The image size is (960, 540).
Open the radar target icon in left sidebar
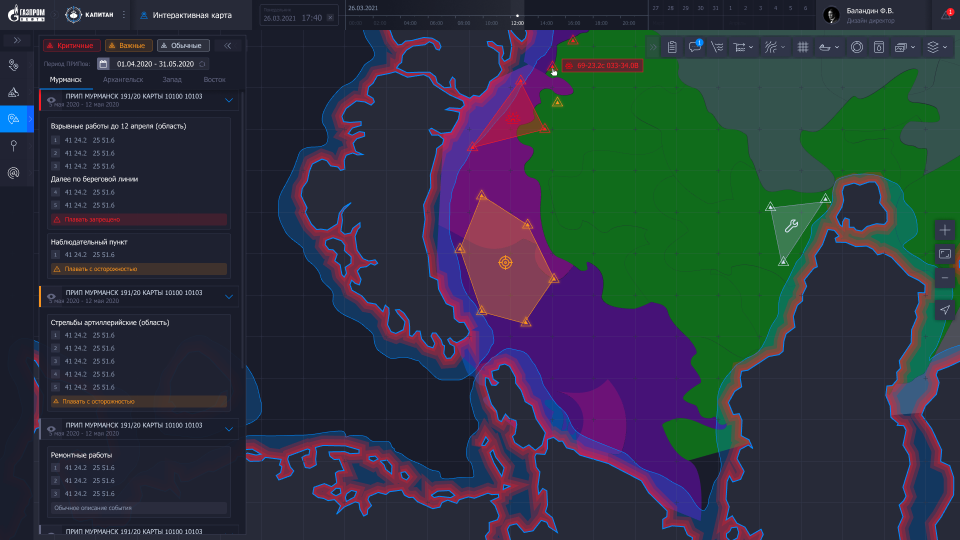14,173
